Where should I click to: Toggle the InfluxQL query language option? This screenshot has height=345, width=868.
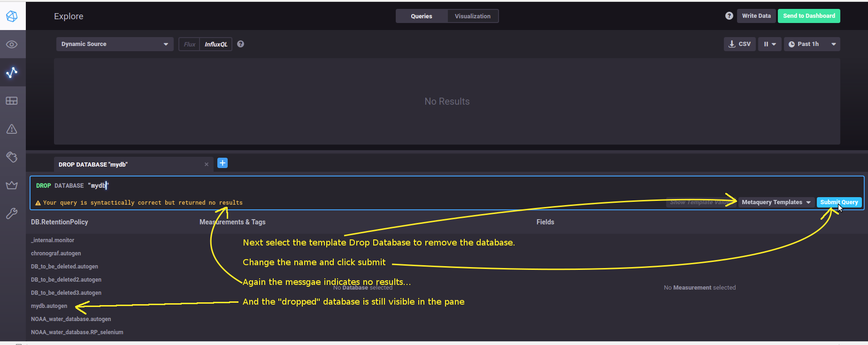tap(216, 44)
